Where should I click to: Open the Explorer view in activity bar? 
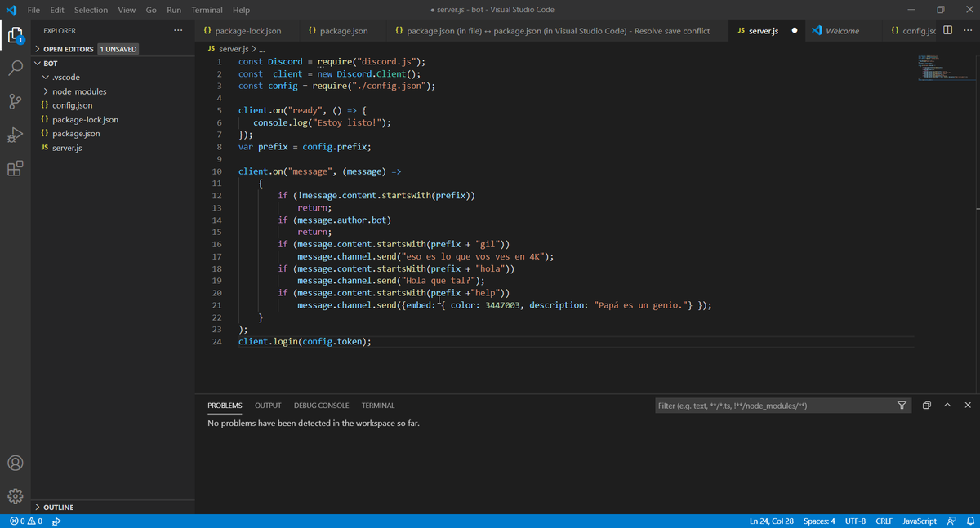pyautogui.click(x=16, y=34)
